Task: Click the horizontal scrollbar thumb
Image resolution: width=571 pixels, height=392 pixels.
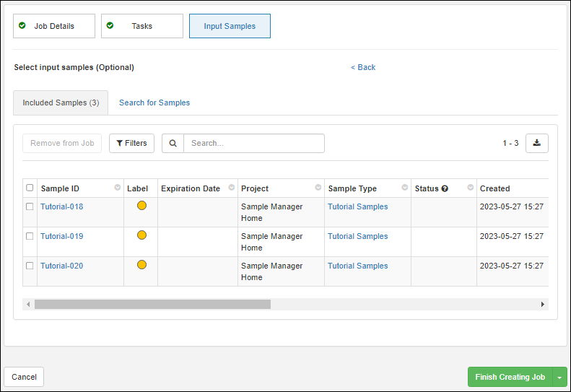Action: tap(152, 304)
